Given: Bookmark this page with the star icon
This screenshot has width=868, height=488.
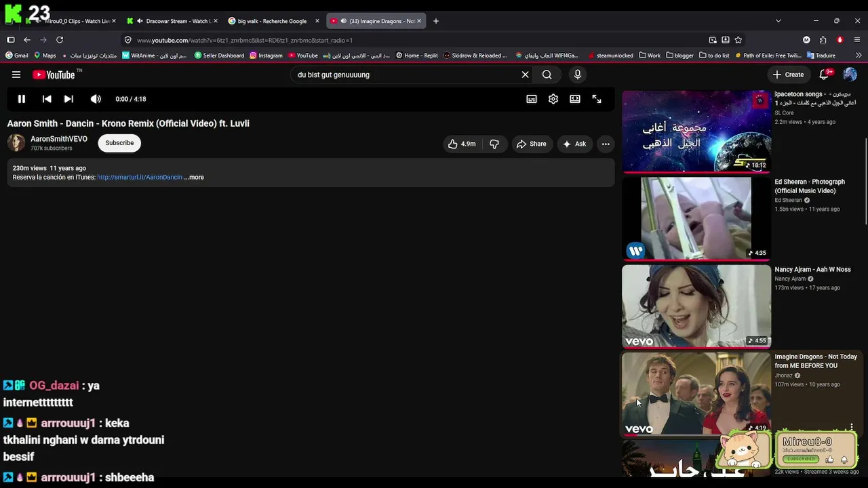Looking at the screenshot, I should point(738,40).
